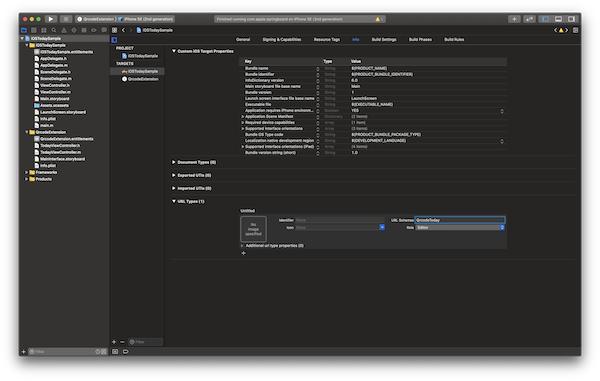600x381 pixels.
Task: Open the Role dropdown set to Editor
Action: click(460, 228)
